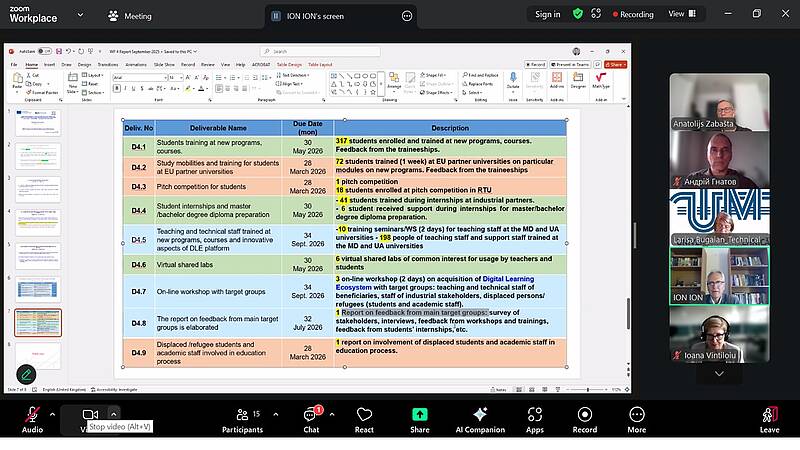Open the Apps panel
This screenshot has width=800, height=450.
tap(535, 415)
